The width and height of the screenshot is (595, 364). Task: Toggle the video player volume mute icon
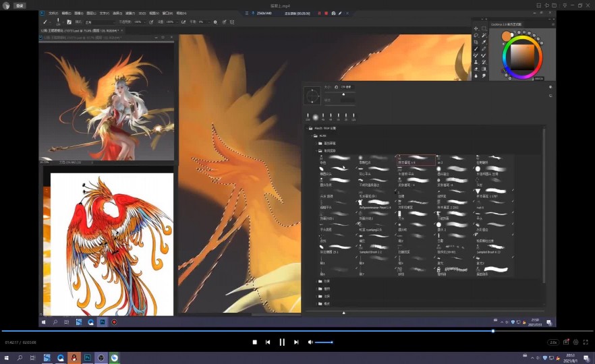click(310, 342)
